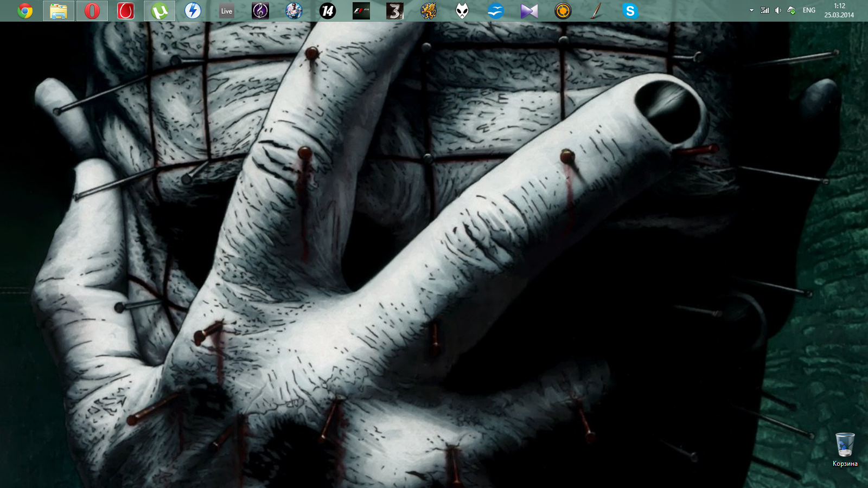Launch OpenOffice blue seagulls icon
The image size is (868, 488).
pyautogui.click(x=496, y=11)
